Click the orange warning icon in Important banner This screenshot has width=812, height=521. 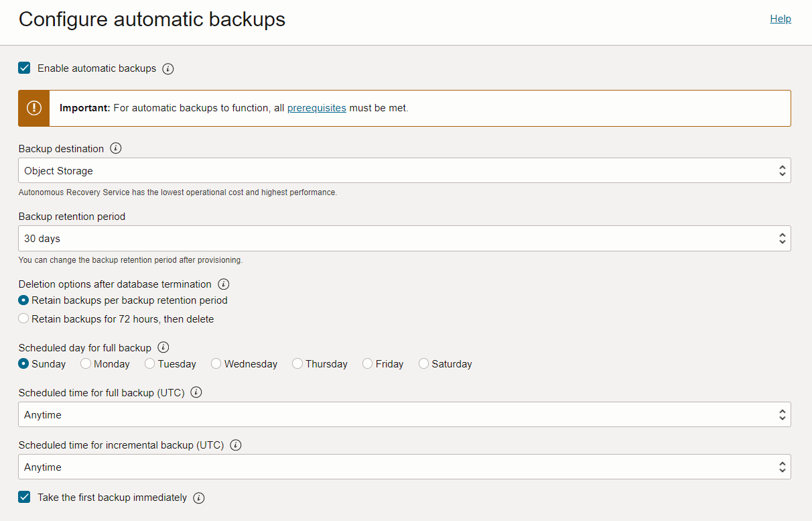[34, 108]
